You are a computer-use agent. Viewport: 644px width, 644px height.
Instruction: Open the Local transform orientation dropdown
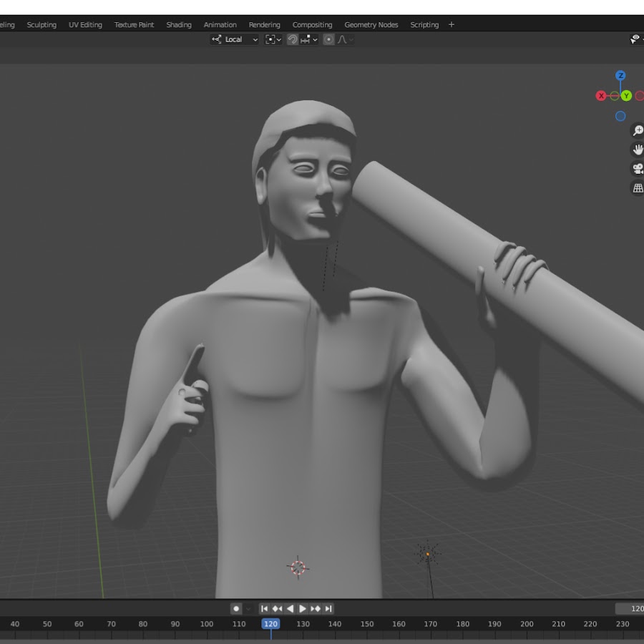[x=235, y=39]
